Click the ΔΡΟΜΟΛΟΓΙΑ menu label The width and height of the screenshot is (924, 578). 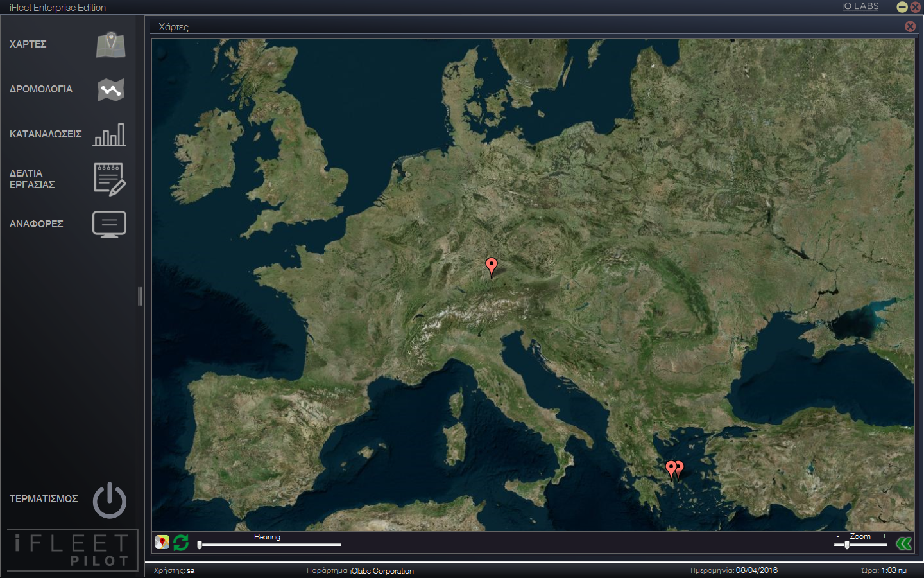point(41,89)
